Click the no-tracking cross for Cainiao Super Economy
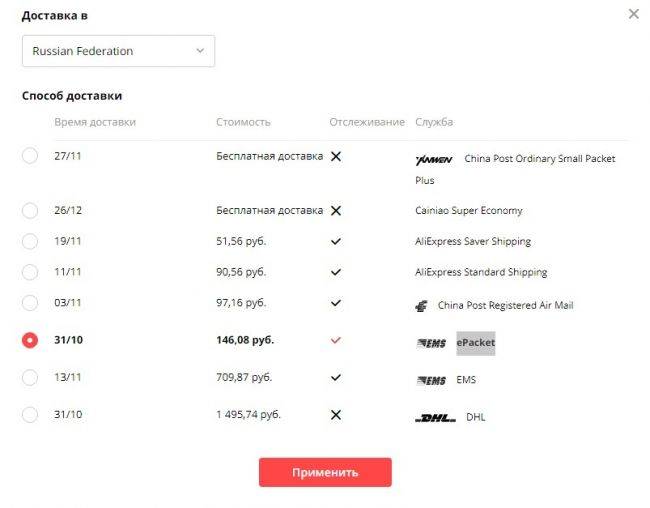Viewport: 650px width, 508px height. 336,211
